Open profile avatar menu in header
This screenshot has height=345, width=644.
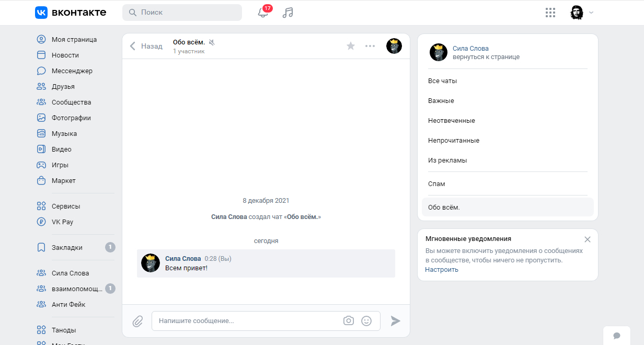click(x=576, y=13)
